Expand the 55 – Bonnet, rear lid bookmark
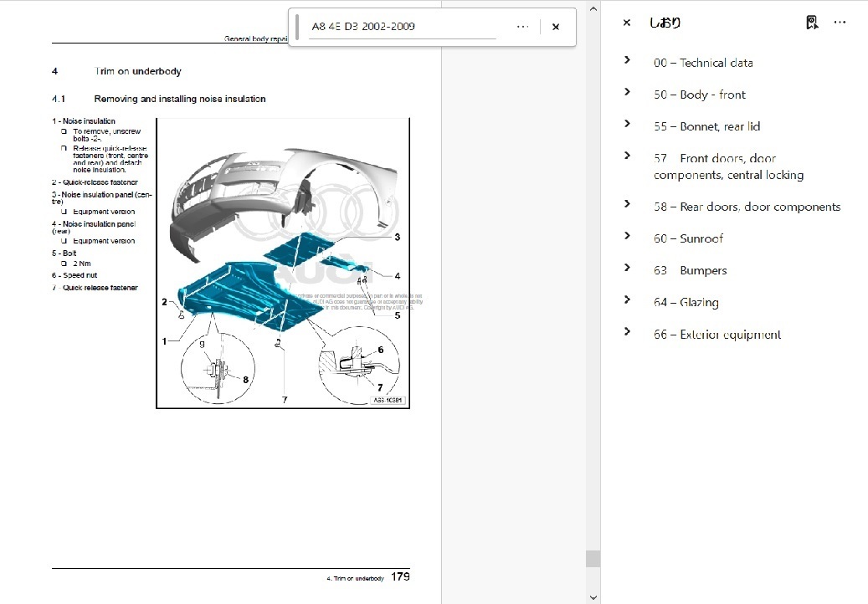Screen dimensions: 868x604 [x=627, y=123]
